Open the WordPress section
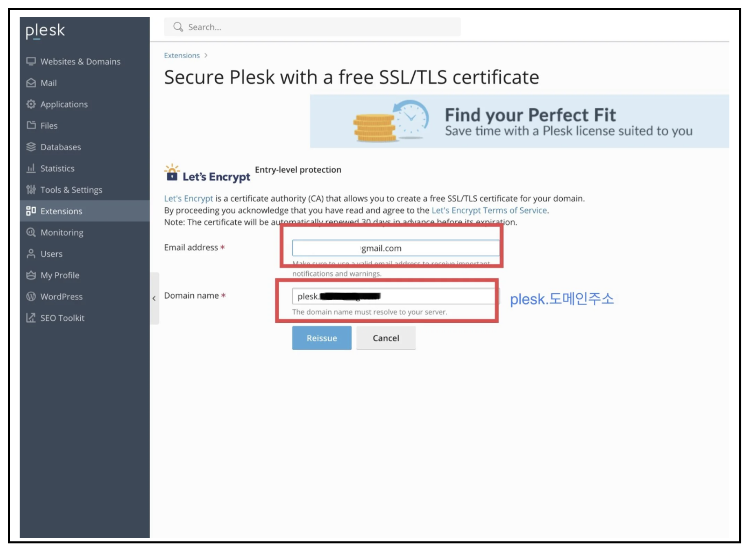The image size is (756, 550). 85,296
